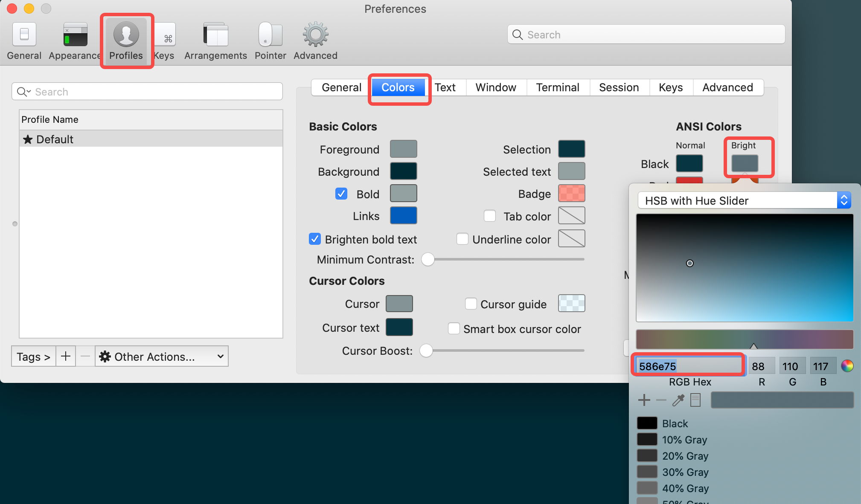
Task: Uncheck the Brighten bold text checkbox
Action: pos(315,239)
